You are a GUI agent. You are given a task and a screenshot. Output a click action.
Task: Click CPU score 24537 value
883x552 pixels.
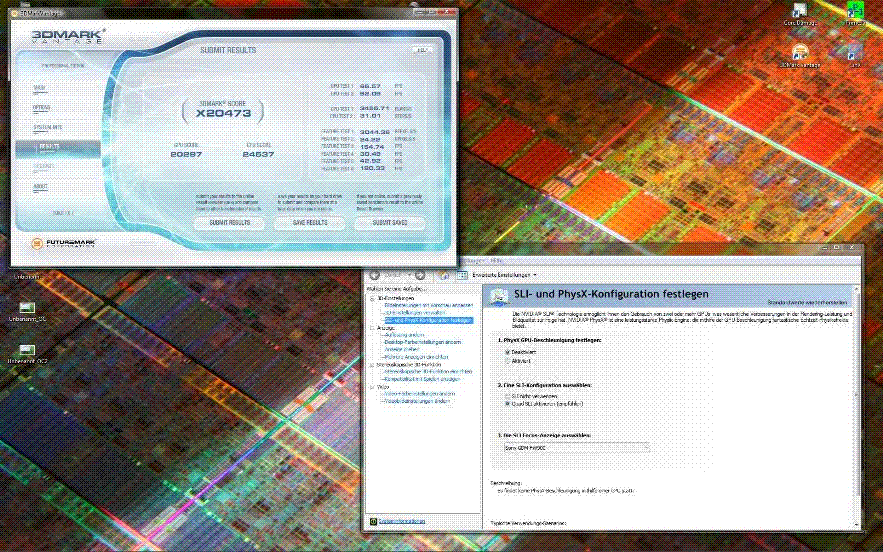coord(258,154)
